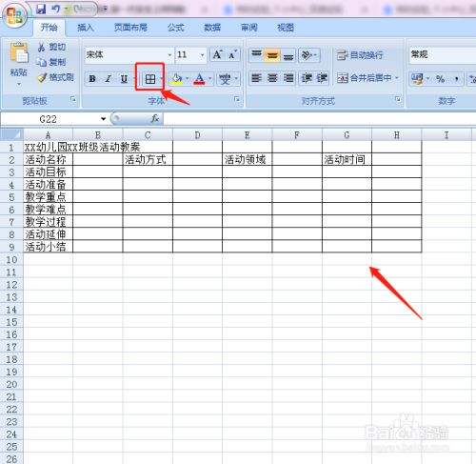476x464 pixels.
Task: Switch to the 插入 tab
Action: pyautogui.click(x=86, y=28)
